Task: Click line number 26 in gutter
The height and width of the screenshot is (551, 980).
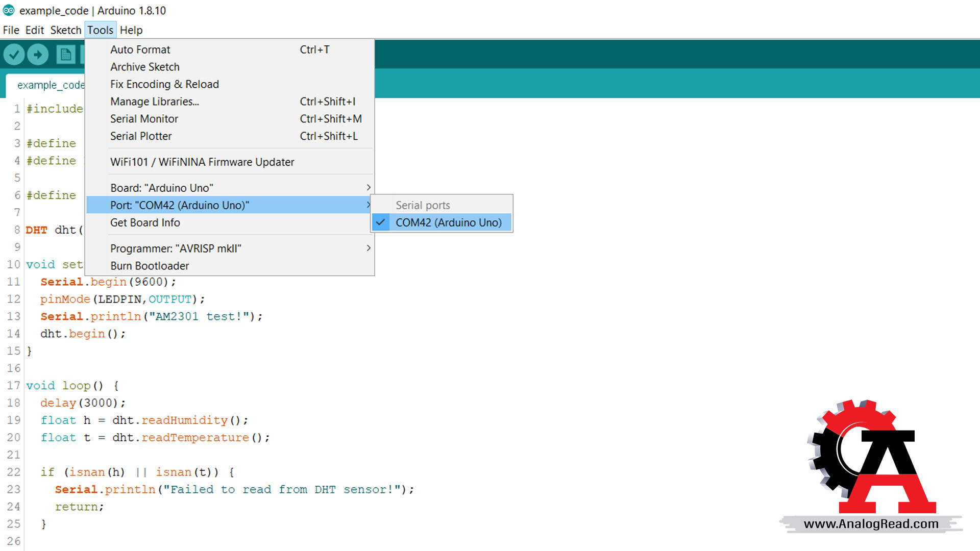Action: click(14, 541)
